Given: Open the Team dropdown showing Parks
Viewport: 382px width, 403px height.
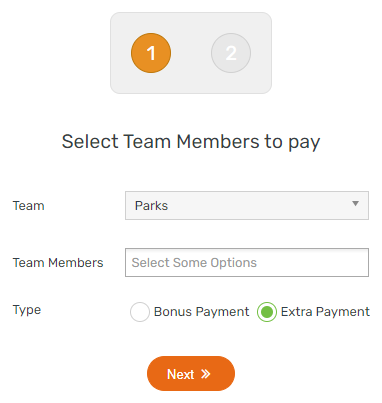Looking at the screenshot, I should click(x=247, y=205).
